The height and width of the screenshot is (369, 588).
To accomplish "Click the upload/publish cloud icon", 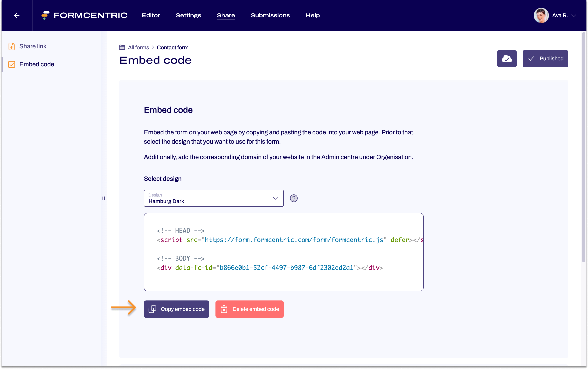I will tap(507, 58).
